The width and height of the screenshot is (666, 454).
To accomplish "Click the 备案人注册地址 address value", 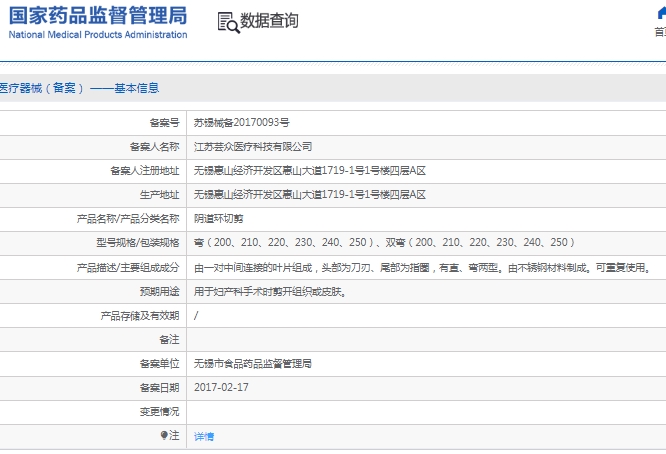I will pyautogui.click(x=310, y=171).
